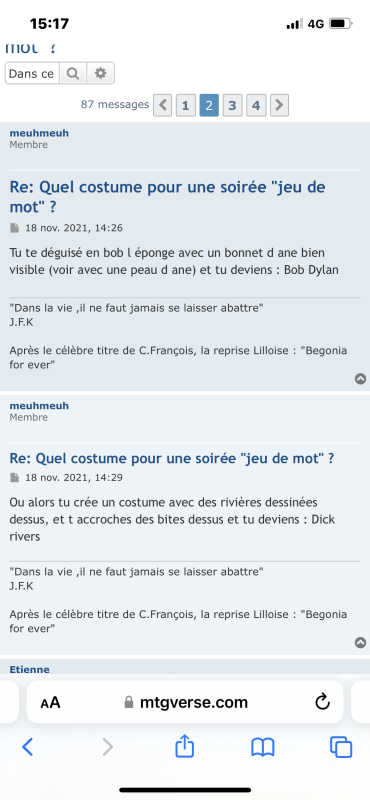This screenshot has width=370, height=800.
Task: Jump to top from Dick rivers post
Action: [x=361, y=642]
